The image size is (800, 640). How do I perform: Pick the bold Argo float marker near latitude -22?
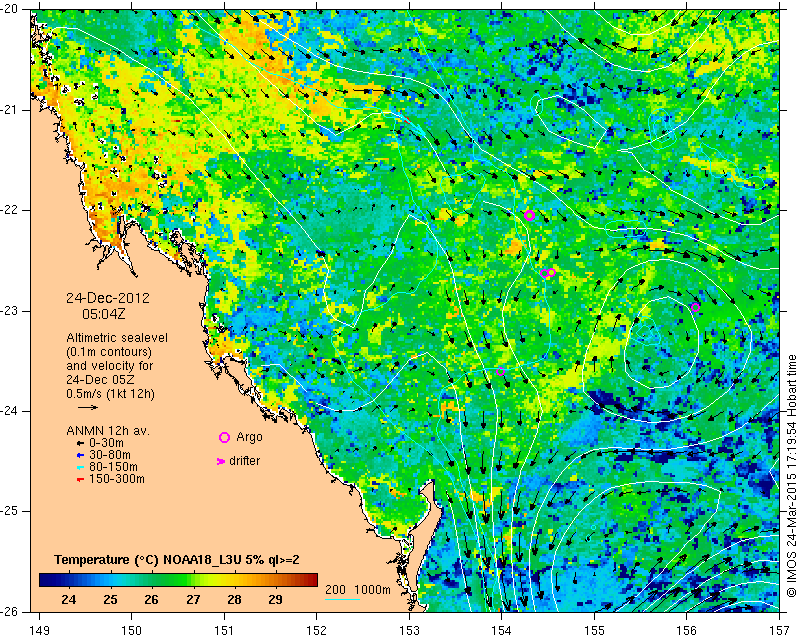coord(529,215)
